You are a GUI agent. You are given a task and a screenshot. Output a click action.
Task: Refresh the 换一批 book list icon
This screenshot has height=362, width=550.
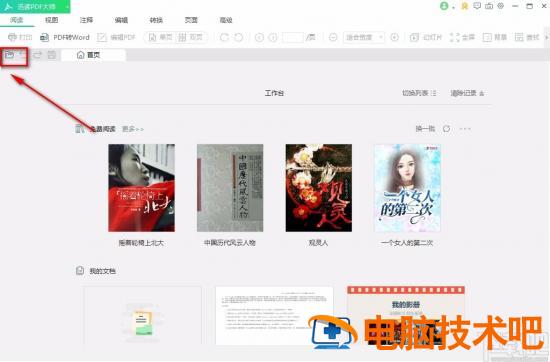[x=447, y=129]
